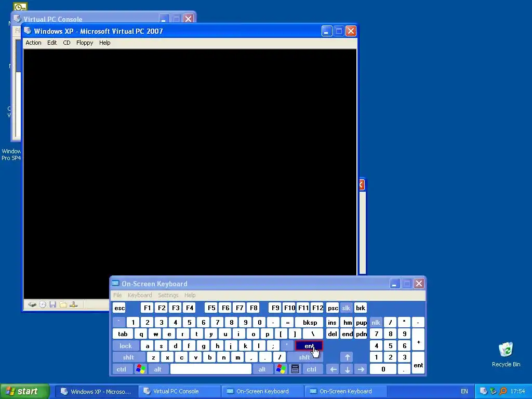Tap the F8 function key
The height and width of the screenshot is (399, 532).
pos(254,308)
